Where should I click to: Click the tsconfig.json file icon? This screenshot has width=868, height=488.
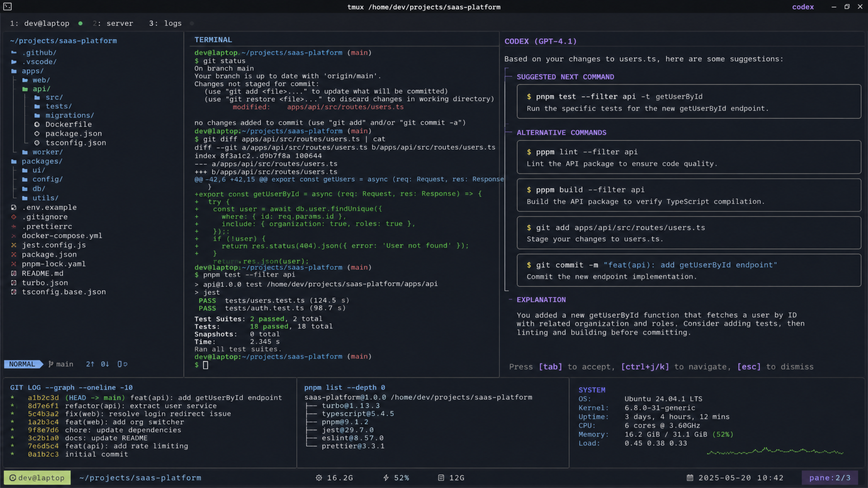click(37, 143)
